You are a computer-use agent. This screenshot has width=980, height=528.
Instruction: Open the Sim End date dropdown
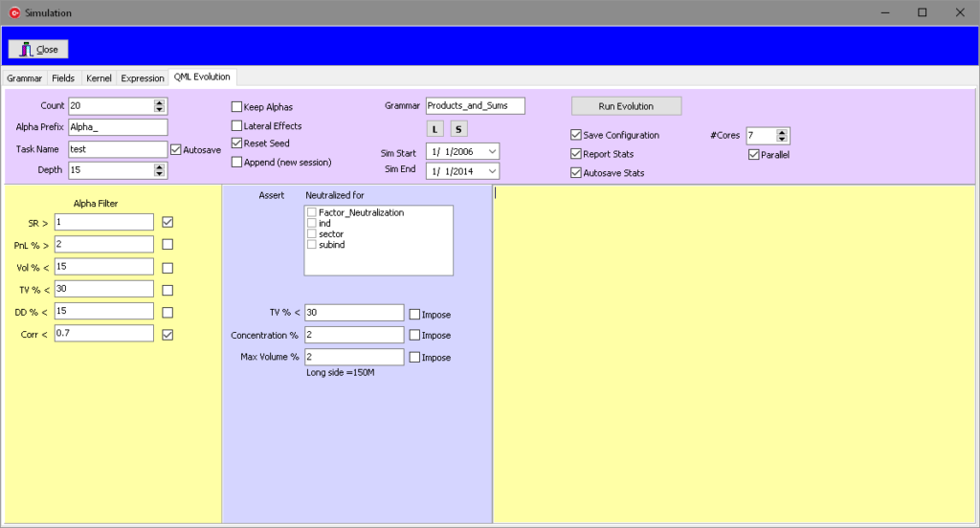click(x=493, y=171)
